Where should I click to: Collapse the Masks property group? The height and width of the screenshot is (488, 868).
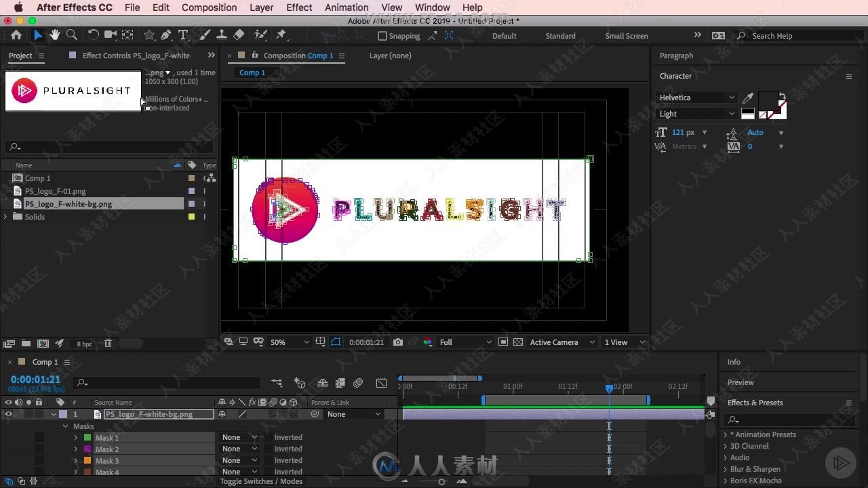click(x=66, y=426)
